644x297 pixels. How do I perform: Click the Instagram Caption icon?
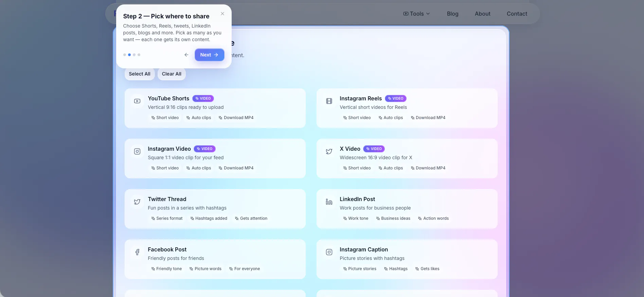[329, 252]
